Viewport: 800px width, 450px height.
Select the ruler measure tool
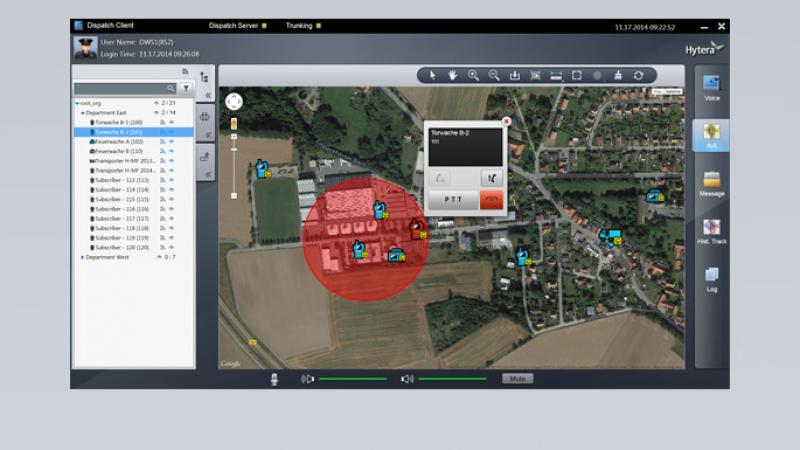pyautogui.click(x=556, y=76)
